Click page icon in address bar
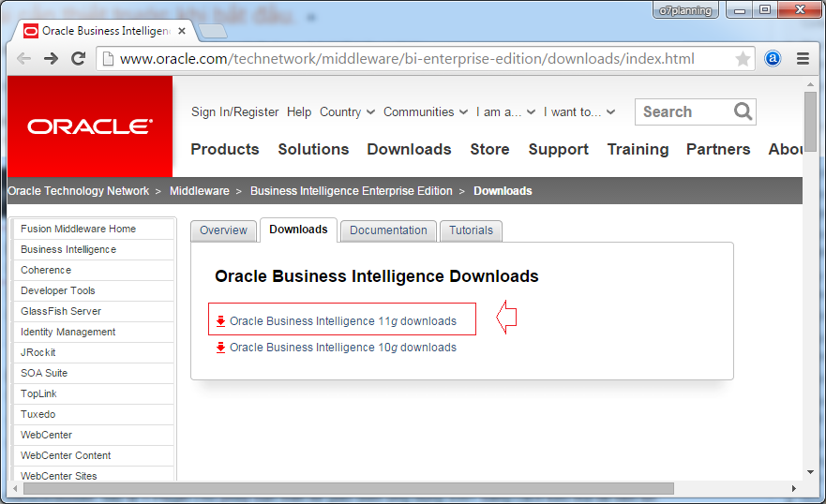The image size is (826, 504). 108,58
